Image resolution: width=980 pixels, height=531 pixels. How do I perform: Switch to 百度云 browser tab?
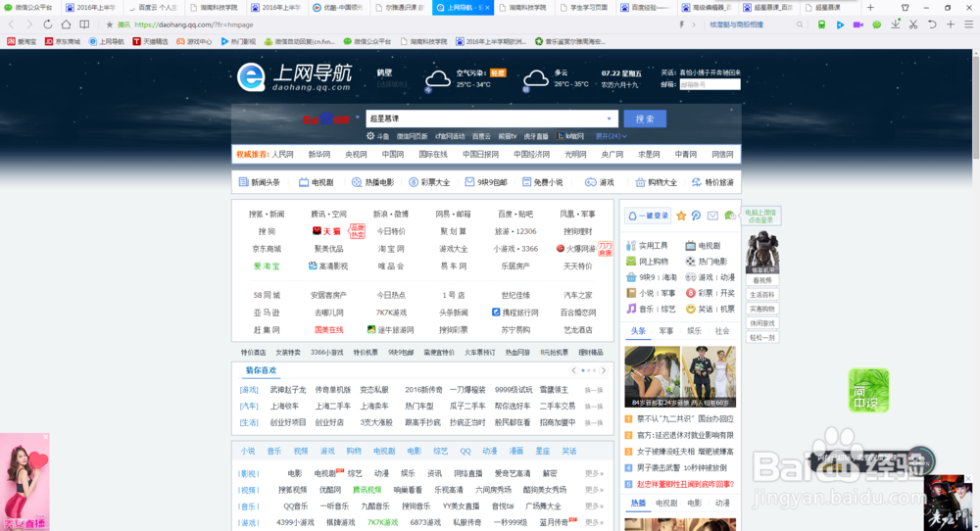(153, 8)
